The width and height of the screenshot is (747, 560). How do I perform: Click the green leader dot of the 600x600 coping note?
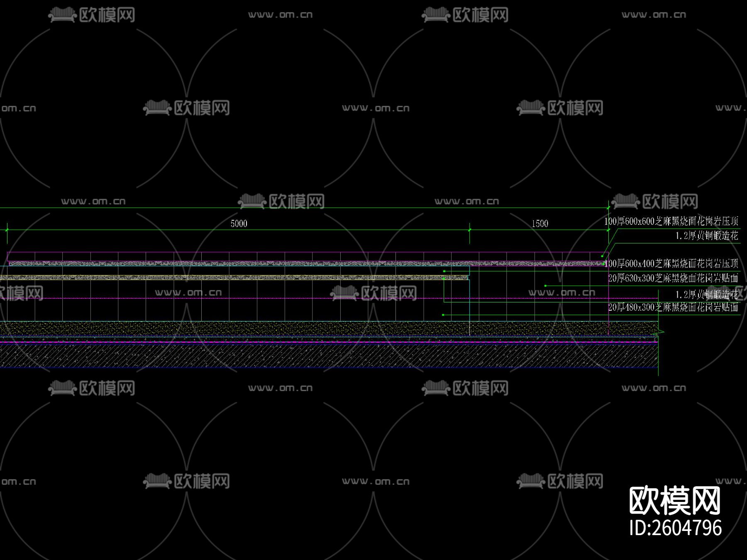click(602, 256)
